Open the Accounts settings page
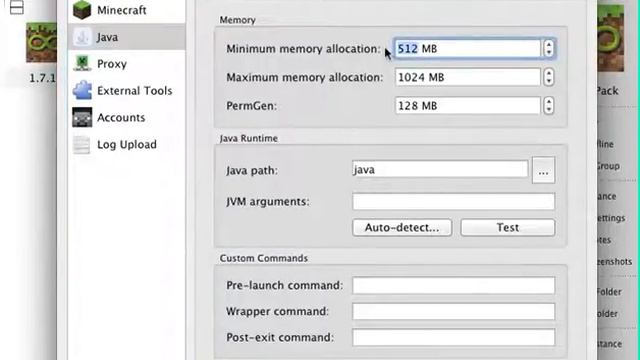Image resolution: width=640 pixels, height=360 pixels. (x=121, y=118)
